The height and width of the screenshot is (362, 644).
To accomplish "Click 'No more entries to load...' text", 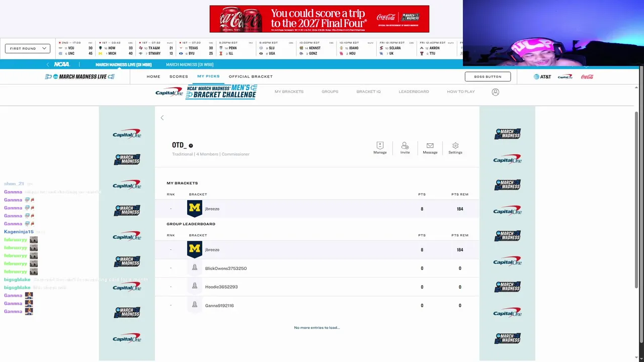I will click(317, 327).
